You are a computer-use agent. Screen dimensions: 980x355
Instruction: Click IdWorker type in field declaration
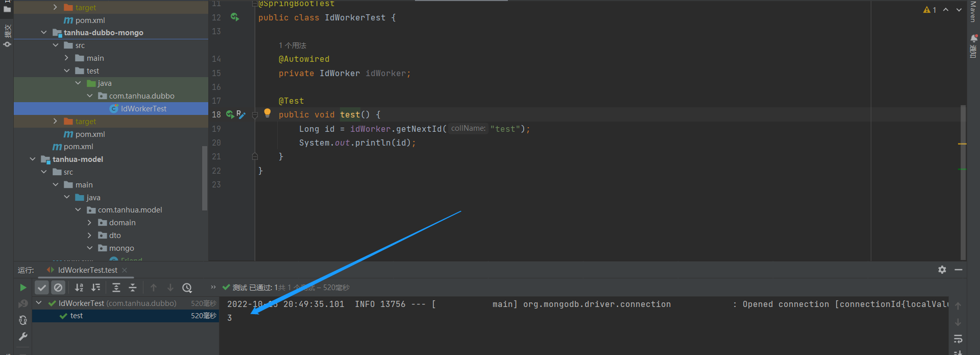click(x=340, y=74)
